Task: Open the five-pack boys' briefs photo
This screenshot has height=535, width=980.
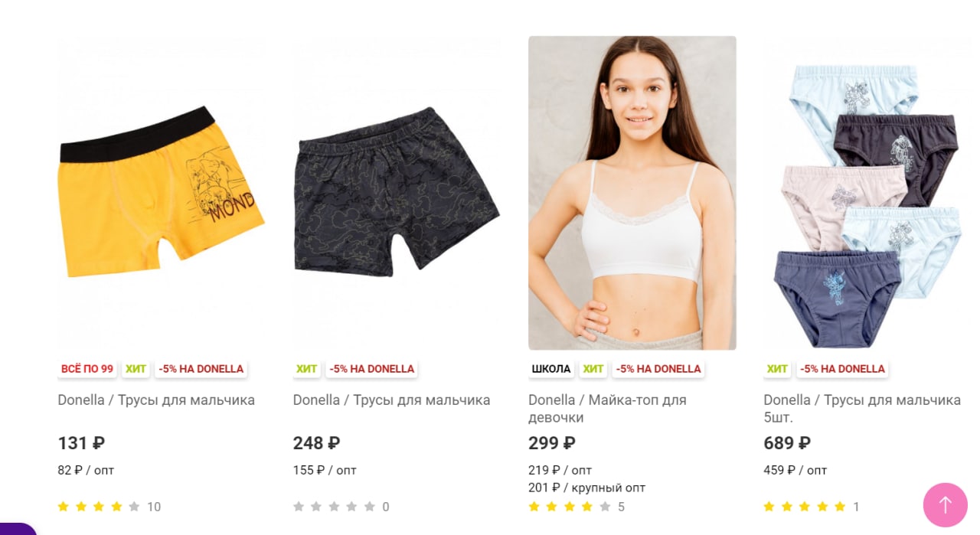Action: click(x=867, y=193)
